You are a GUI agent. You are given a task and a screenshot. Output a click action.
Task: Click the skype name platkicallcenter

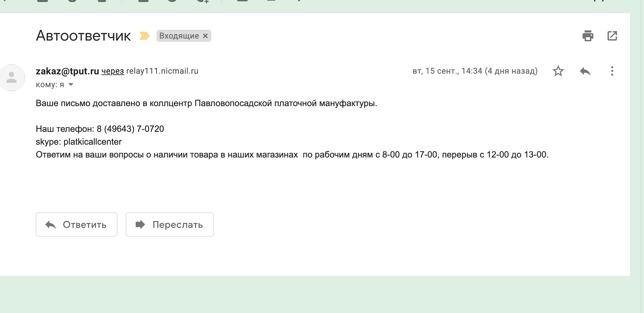click(x=92, y=142)
